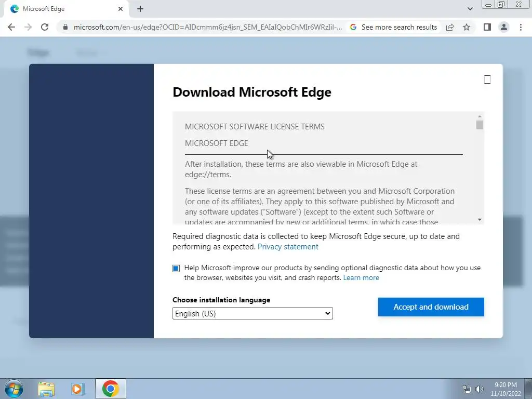Open the Privacy statement link
532x399 pixels.
coord(288,247)
